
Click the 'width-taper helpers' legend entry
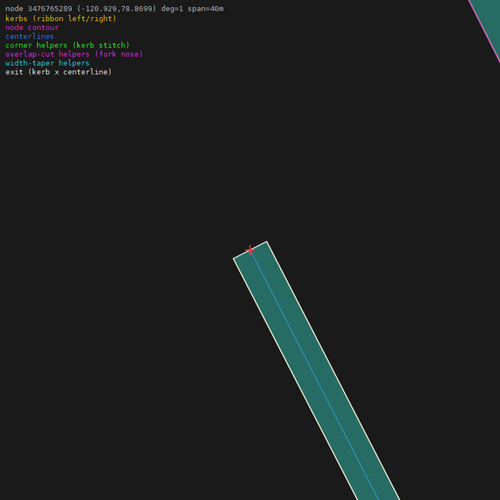47,63
